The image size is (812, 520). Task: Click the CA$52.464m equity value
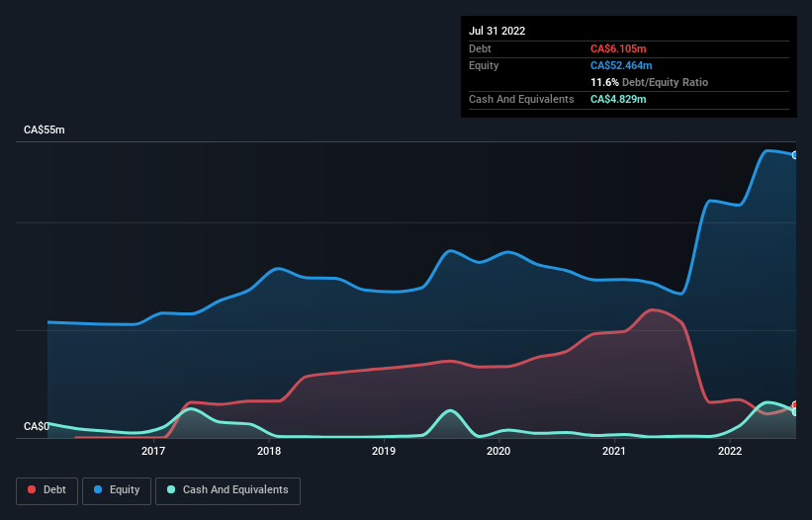tap(621, 65)
